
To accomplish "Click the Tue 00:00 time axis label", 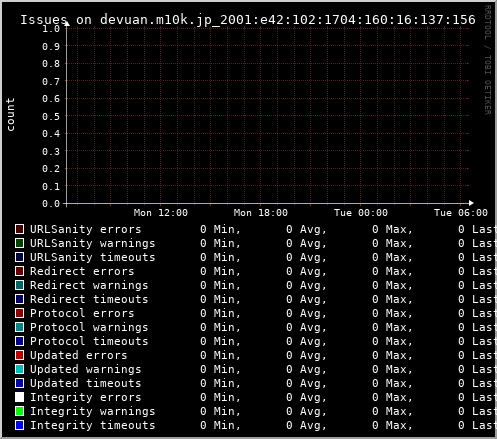I will pos(361,213).
